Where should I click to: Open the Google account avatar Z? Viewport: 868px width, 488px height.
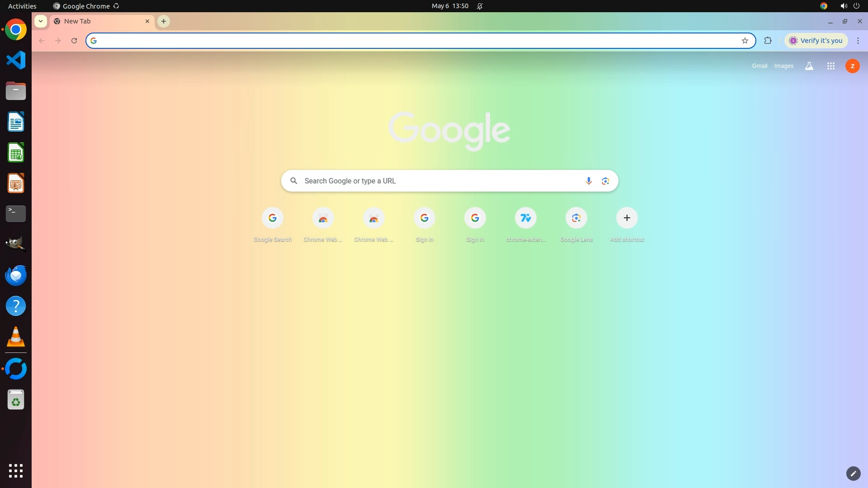[853, 66]
